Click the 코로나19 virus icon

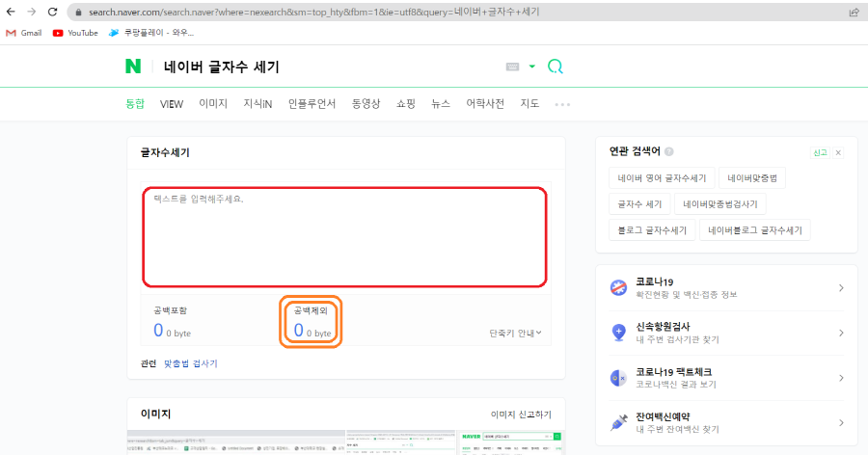tap(618, 288)
